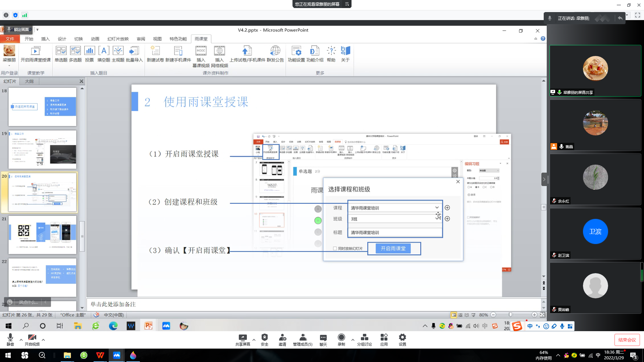
Task: Expand share screen options arrow
Action: pos(254,340)
